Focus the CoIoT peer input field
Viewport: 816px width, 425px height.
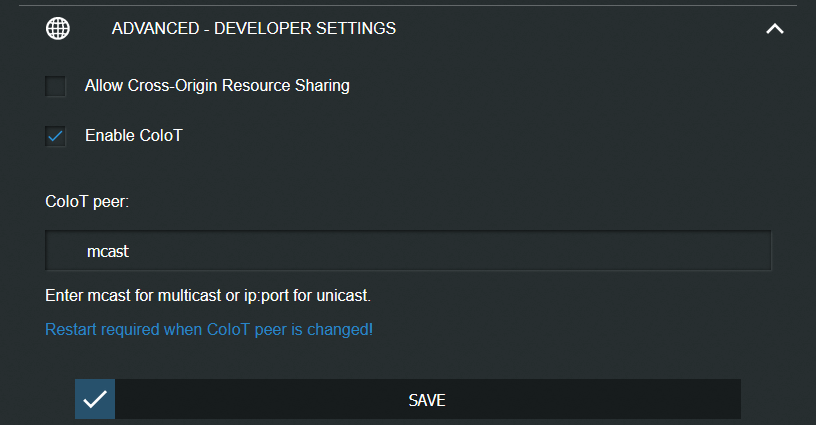click(x=408, y=251)
